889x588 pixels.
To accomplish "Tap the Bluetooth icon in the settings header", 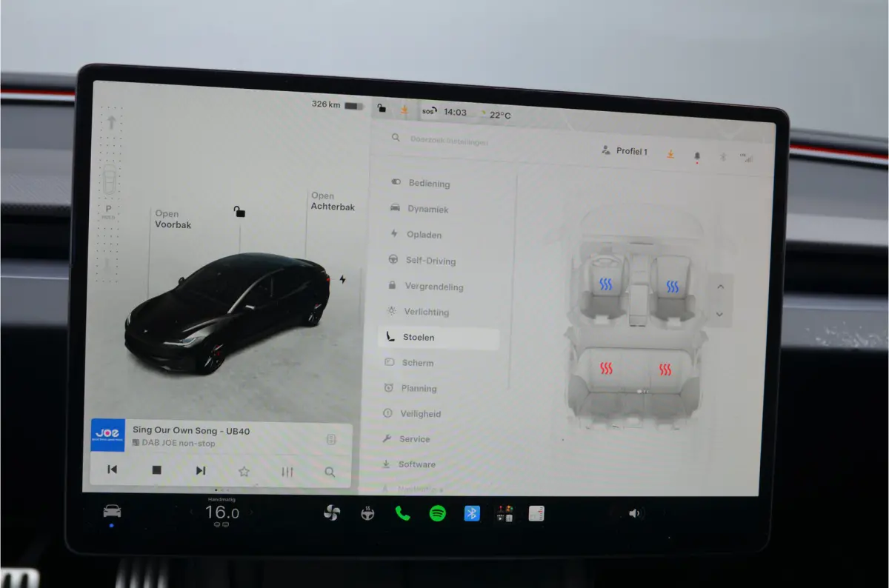I will click(723, 157).
